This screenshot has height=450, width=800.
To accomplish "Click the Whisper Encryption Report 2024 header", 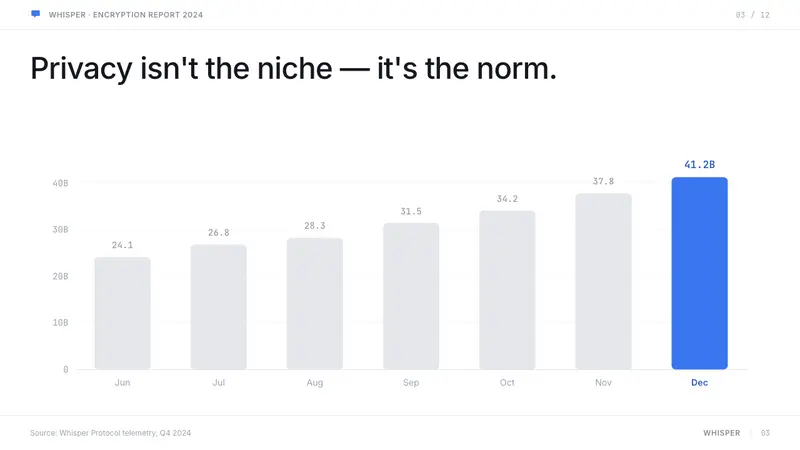I will [126, 15].
